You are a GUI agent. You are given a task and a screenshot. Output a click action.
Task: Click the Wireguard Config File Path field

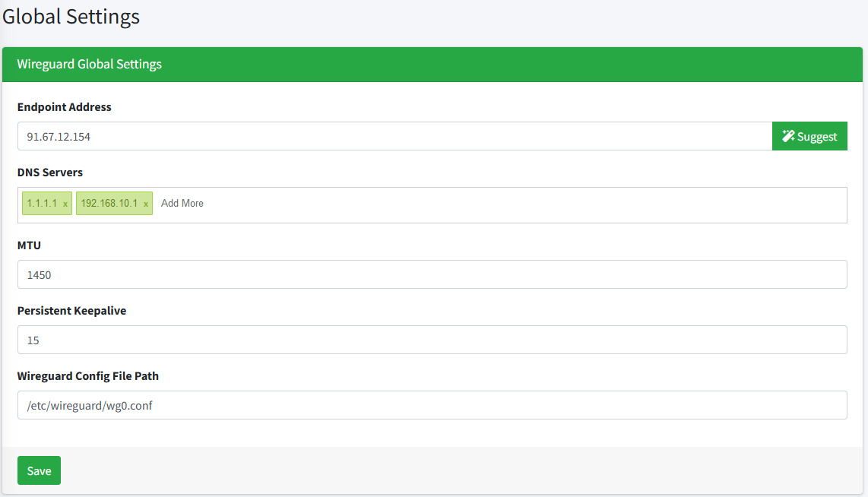pos(432,405)
